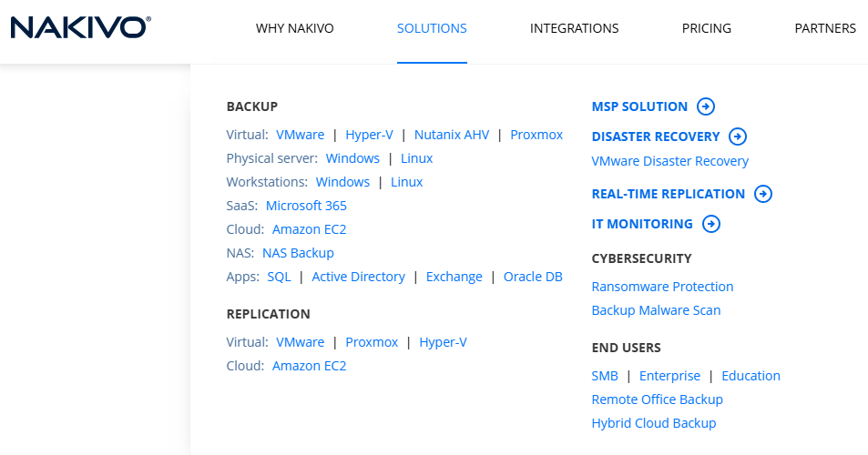Open the Backup Malware Scan link
This screenshot has width=868, height=455.
click(x=656, y=310)
